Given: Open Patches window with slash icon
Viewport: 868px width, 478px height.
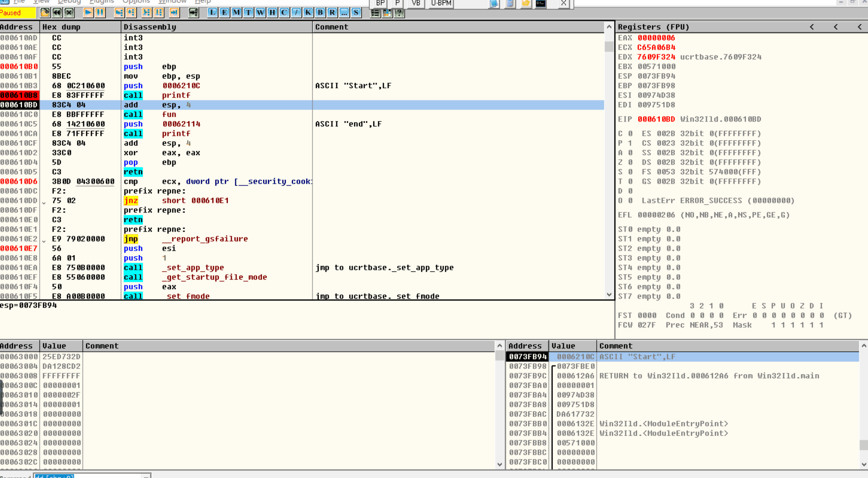Looking at the screenshot, I should click(x=296, y=12).
